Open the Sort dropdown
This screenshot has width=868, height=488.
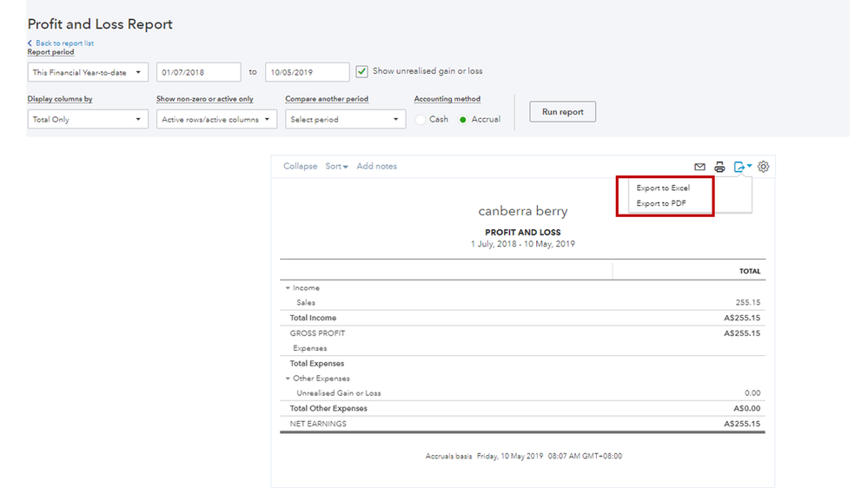(x=336, y=166)
